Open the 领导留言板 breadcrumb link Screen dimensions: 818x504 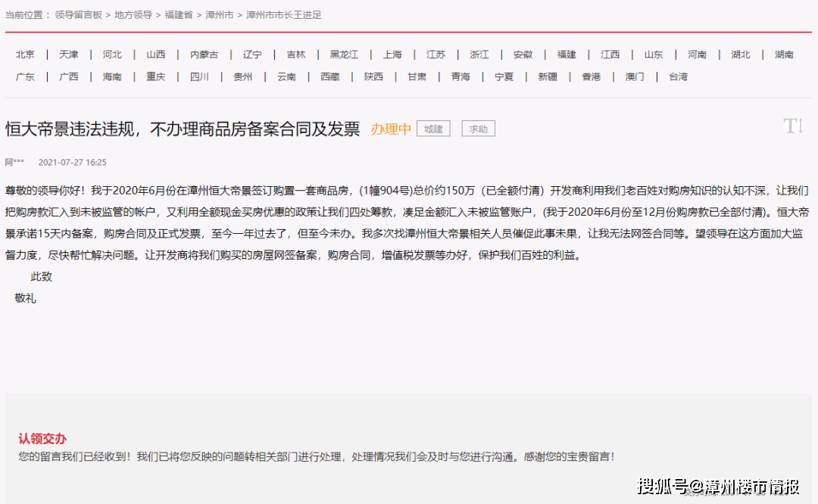[x=78, y=15]
